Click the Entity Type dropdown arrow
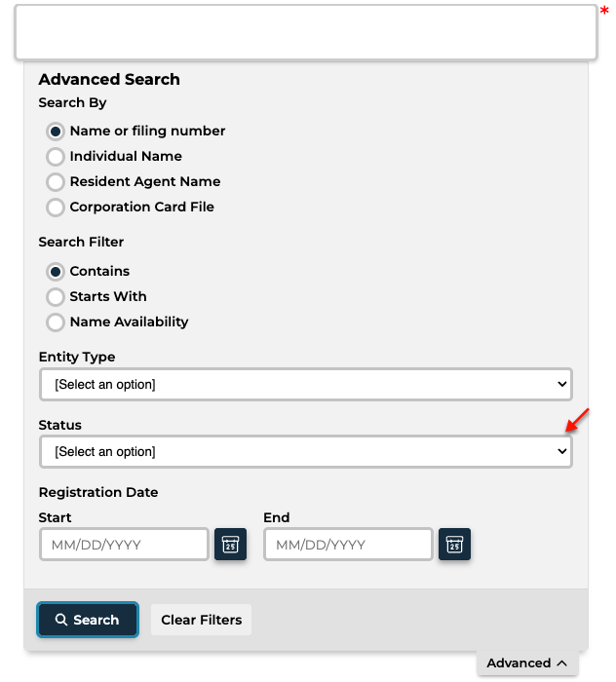 [561, 384]
